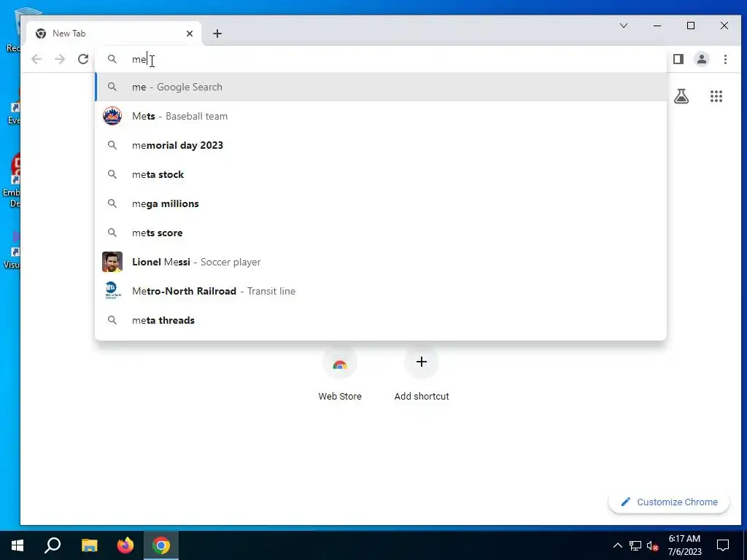Screen dimensions: 747x560
Task: Click the Lionel Messi photo thumbnail
Action: (112, 262)
